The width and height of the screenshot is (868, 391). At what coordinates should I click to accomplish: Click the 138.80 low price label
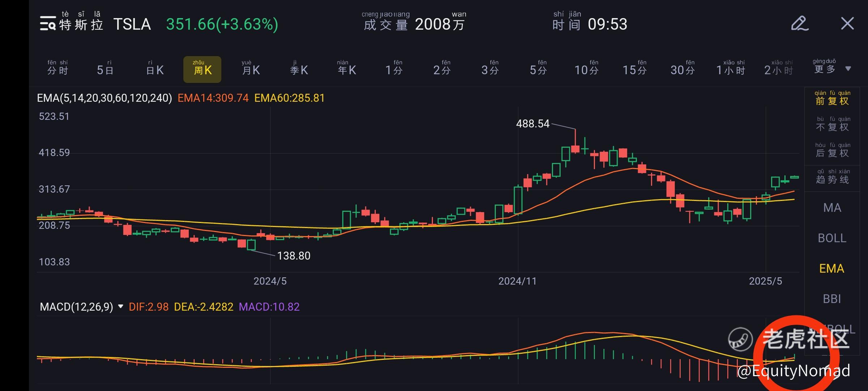tap(294, 256)
